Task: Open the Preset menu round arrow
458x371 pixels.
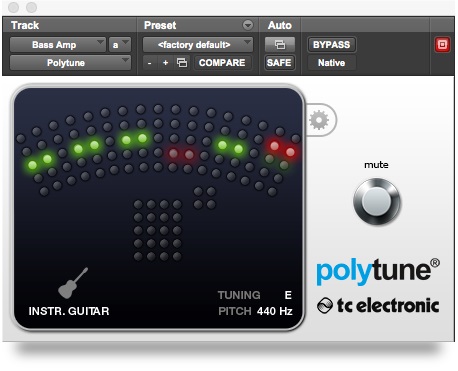Action: point(248,25)
